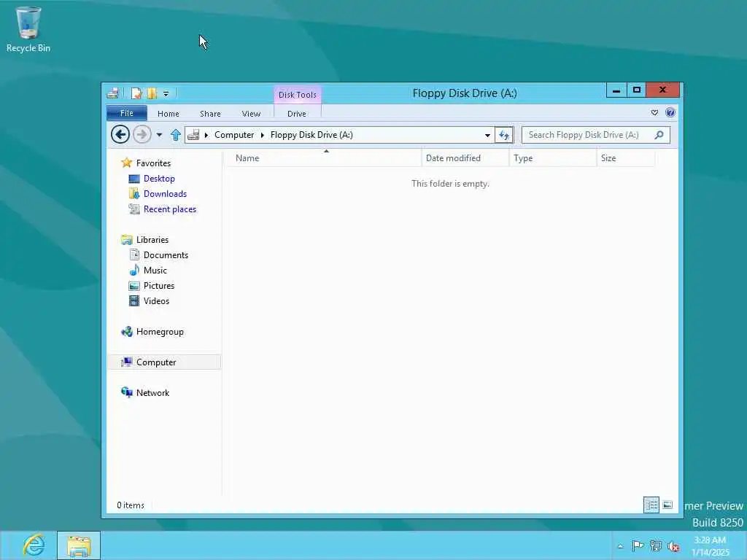Go back with the Back arrow button
Viewport: 747px width, 560px height.
pyautogui.click(x=120, y=135)
